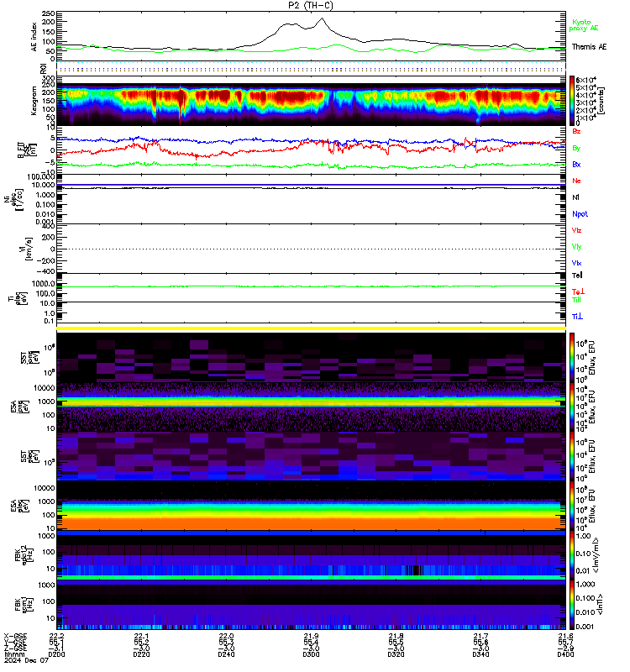Viewport: 630px width, 672px height.
Task: Click inside the AE index line plot panel
Action: [x=311, y=36]
